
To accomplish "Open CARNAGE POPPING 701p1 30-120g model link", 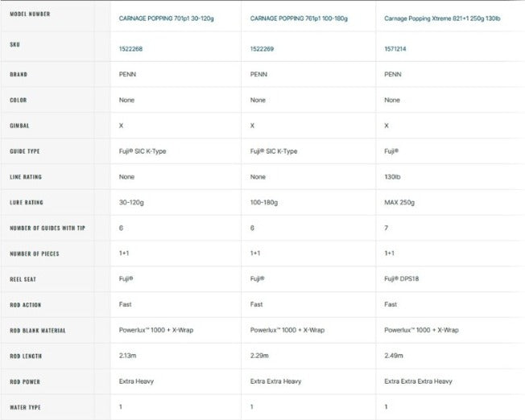I will click(167, 19).
